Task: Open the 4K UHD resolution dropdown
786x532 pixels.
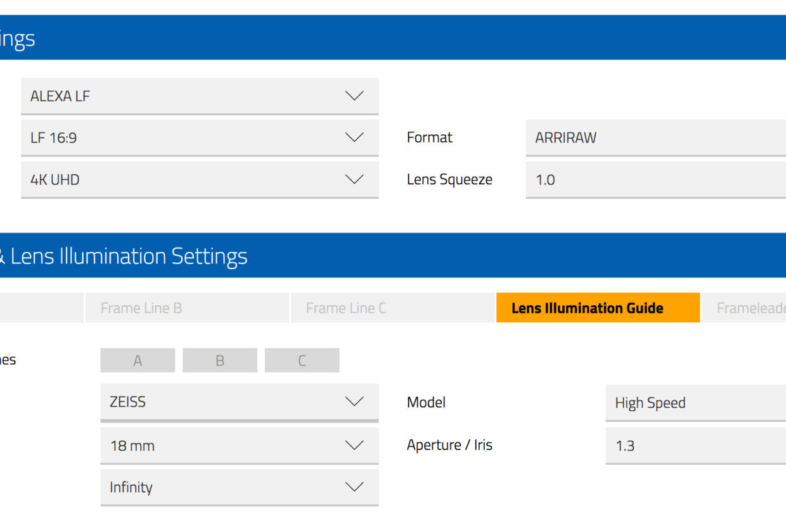Action: [200, 179]
